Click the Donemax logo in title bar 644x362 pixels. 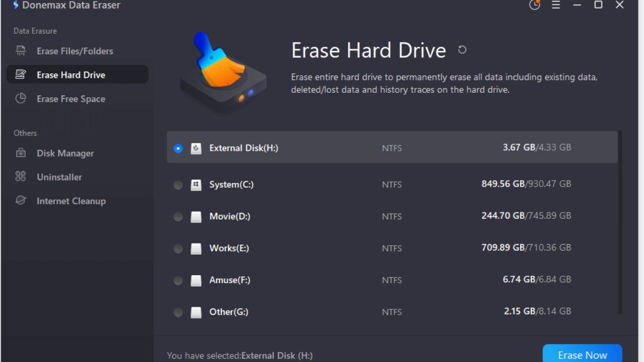pyautogui.click(x=16, y=5)
